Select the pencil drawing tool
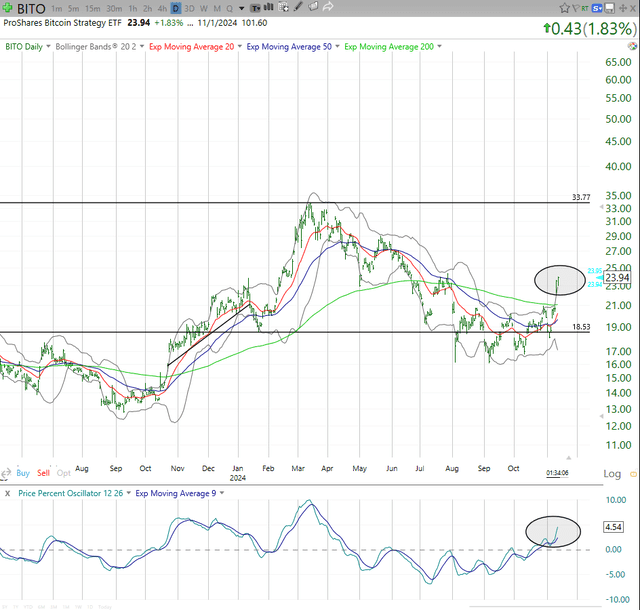 pyautogui.click(x=298, y=7)
